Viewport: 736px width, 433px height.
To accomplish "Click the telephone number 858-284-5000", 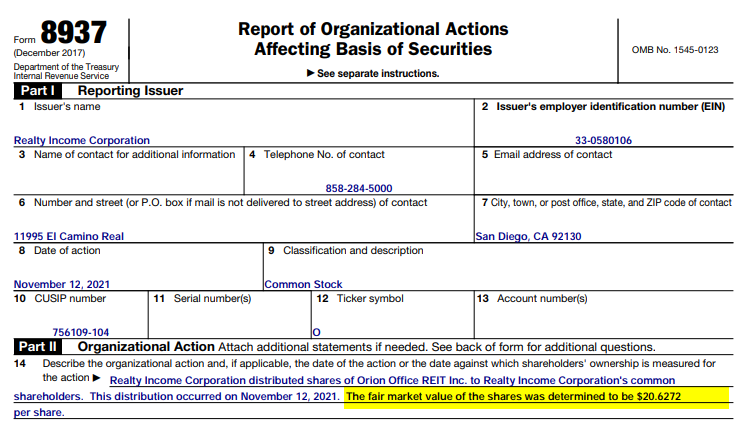I will 359,188.
